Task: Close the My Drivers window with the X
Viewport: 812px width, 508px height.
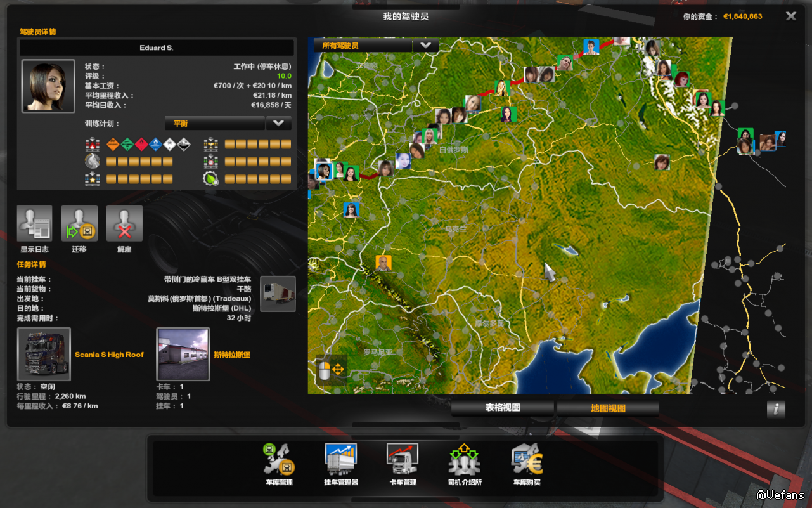Action: pyautogui.click(x=791, y=16)
